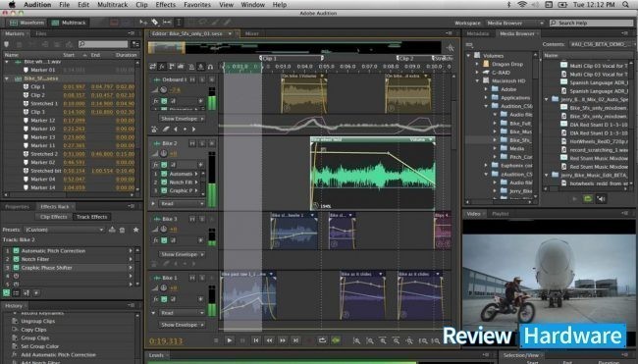Image resolution: width=638 pixels, height=364 pixels.
Task: Select the Razor tool in top toolbar
Action: 155,23
